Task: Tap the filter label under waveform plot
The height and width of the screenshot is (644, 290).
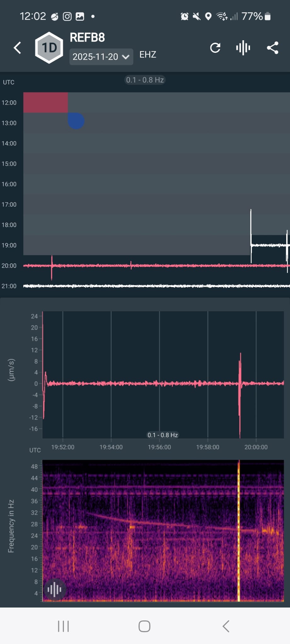Action: click(x=162, y=435)
